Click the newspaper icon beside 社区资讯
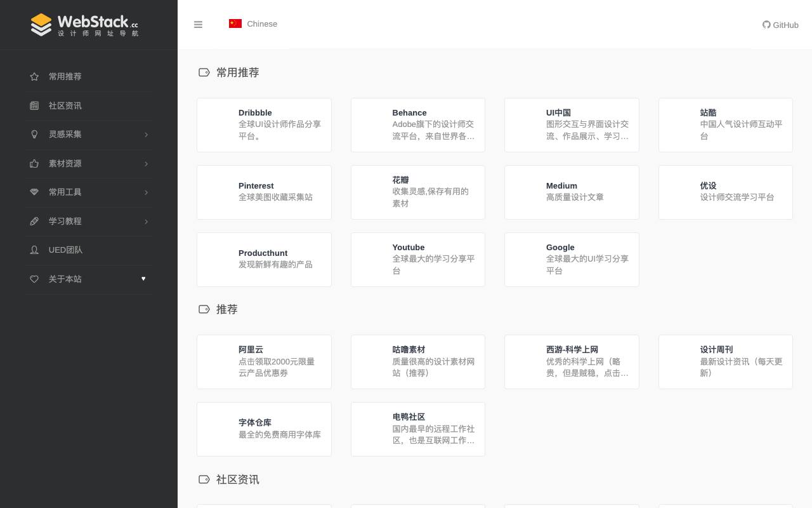 pos(34,105)
